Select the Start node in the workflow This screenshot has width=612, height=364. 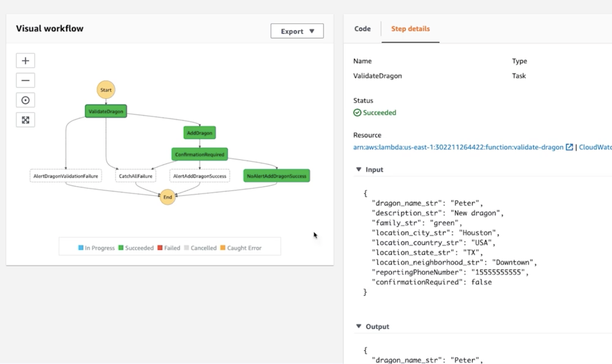coord(106,90)
